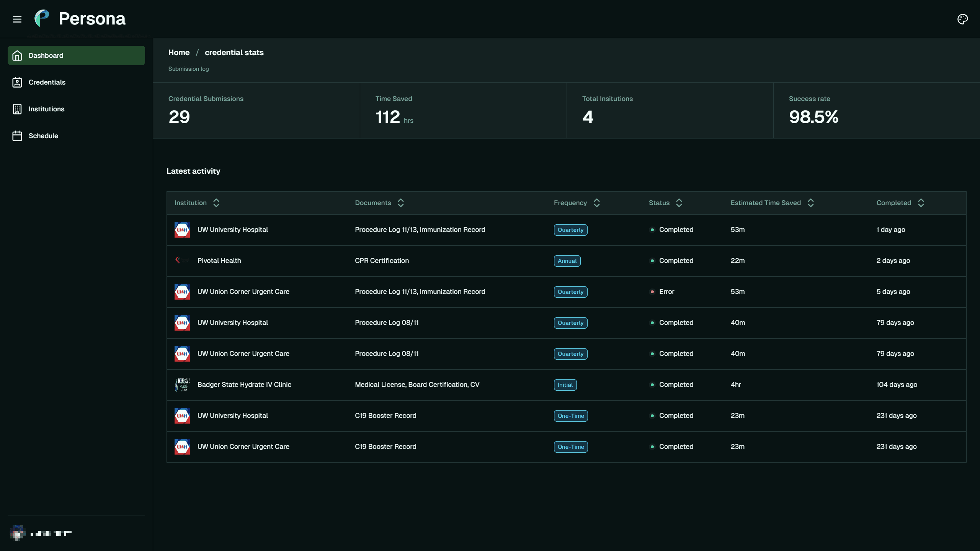980x551 pixels.
Task: Click the Pivotal Health logo
Action: pyautogui.click(x=182, y=261)
